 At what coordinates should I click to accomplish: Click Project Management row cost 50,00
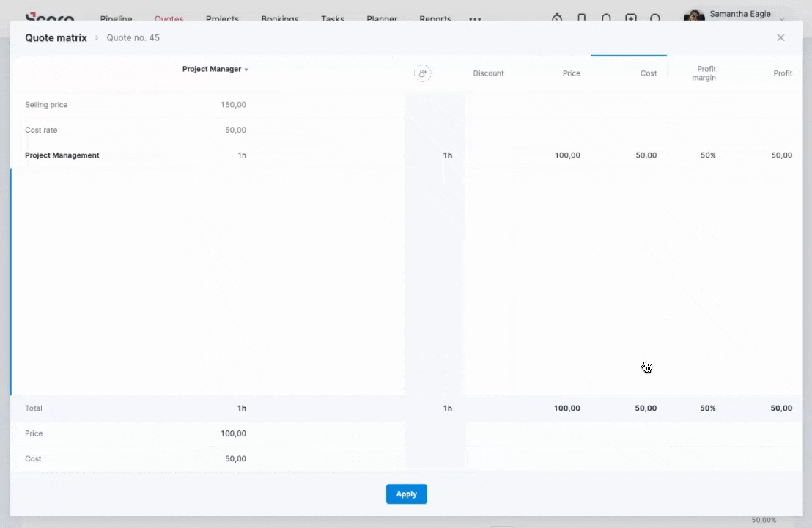(646, 155)
